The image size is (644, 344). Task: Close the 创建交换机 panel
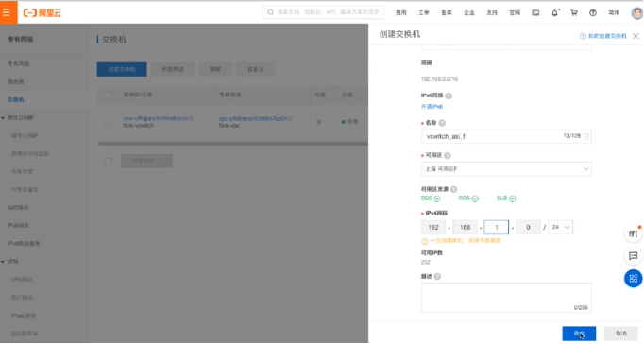tap(636, 36)
